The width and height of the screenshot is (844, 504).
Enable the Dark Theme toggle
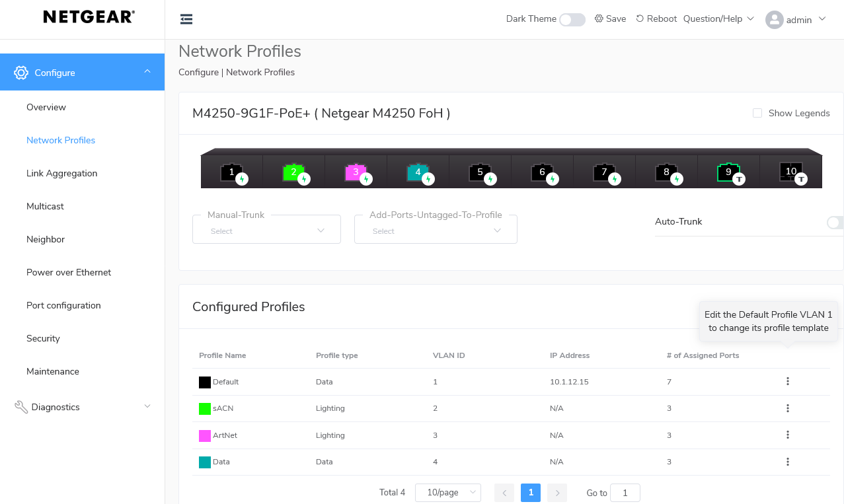[x=572, y=19]
